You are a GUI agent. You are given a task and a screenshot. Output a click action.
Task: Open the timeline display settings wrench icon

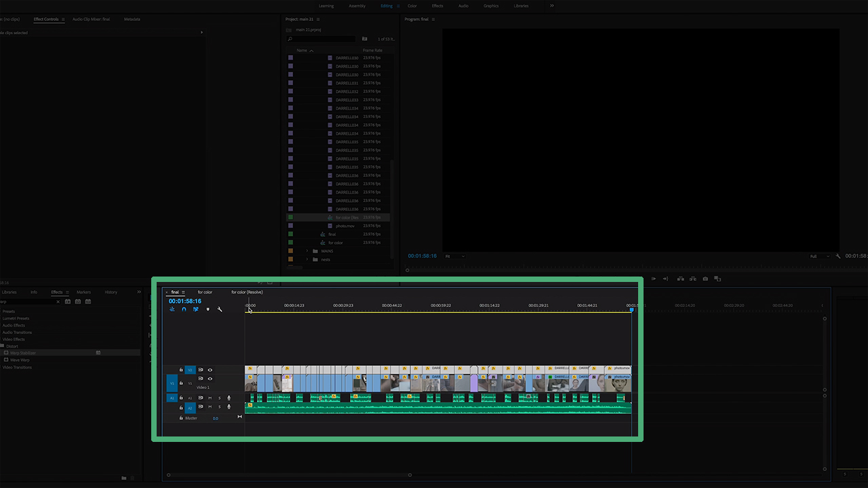point(220,309)
